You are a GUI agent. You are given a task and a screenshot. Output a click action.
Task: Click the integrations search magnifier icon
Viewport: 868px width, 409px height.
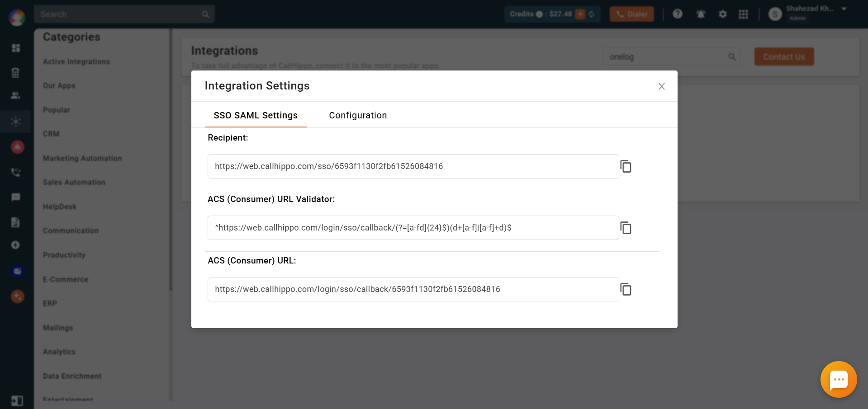(x=732, y=57)
